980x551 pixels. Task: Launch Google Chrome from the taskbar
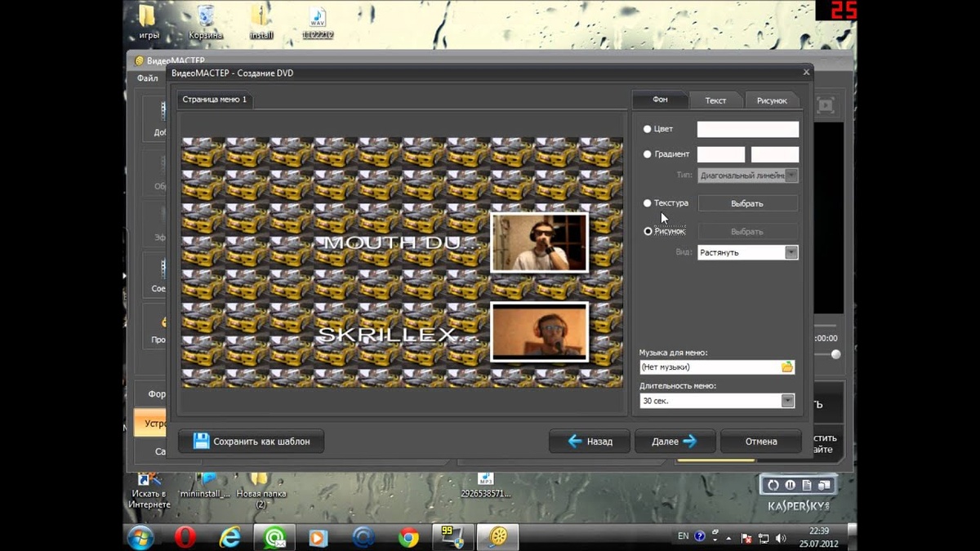click(408, 537)
